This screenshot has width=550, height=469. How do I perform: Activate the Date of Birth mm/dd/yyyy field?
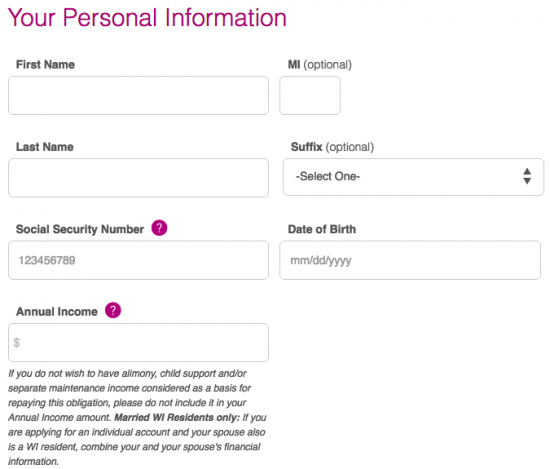click(410, 260)
